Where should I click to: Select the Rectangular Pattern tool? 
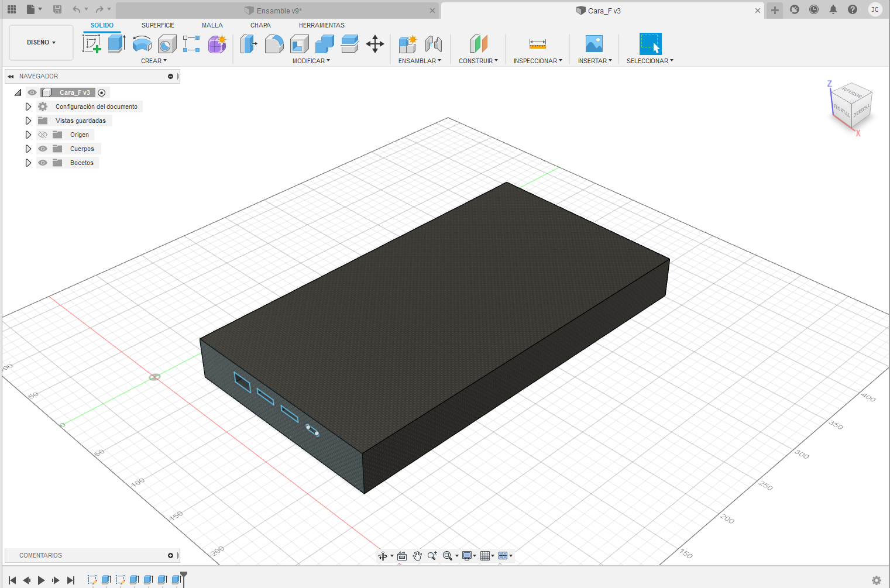191,44
